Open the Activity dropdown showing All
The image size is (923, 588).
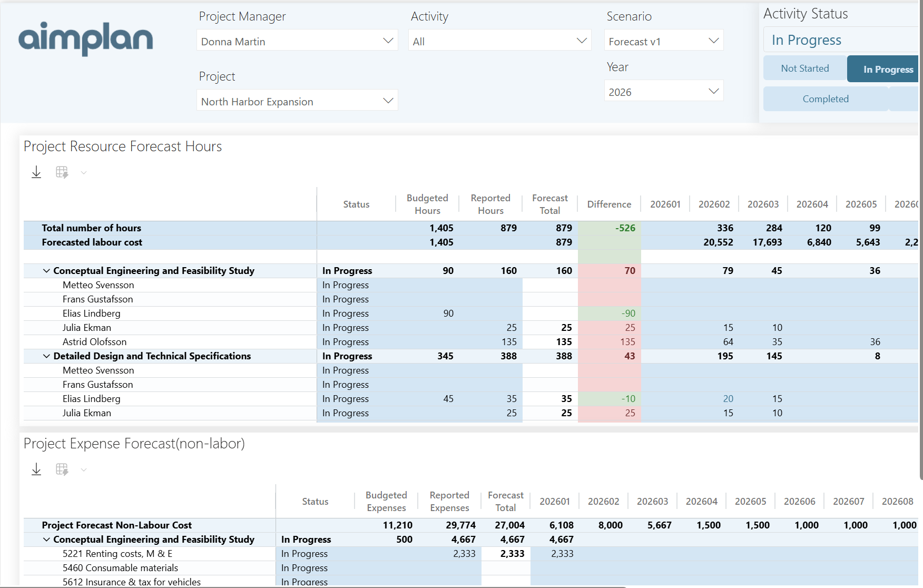coord(499,41)
